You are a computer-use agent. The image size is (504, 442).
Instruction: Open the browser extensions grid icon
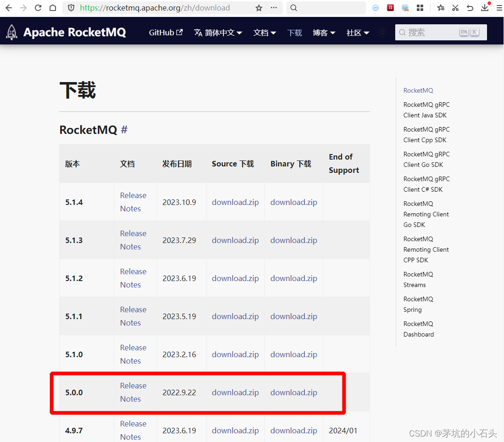pyautogui.click(x=420, y=8)
